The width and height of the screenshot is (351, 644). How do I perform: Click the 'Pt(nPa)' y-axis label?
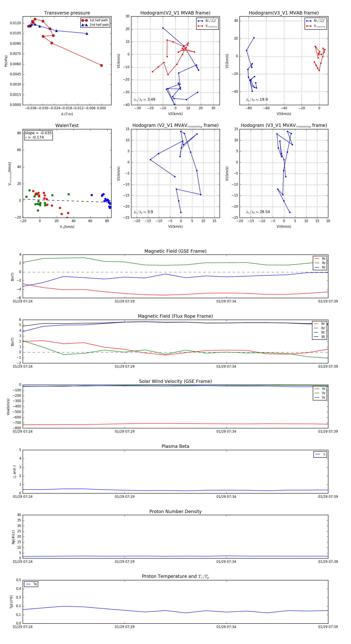point(6,61)
